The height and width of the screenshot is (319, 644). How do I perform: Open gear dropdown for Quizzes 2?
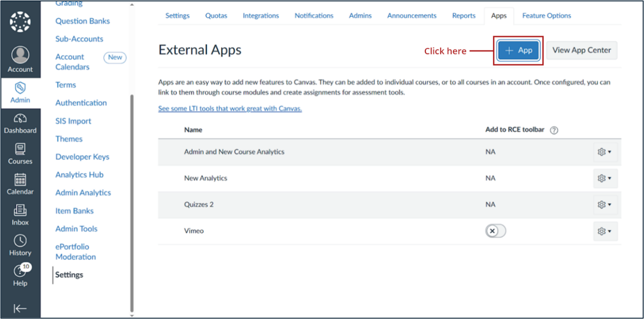point(605,205)
